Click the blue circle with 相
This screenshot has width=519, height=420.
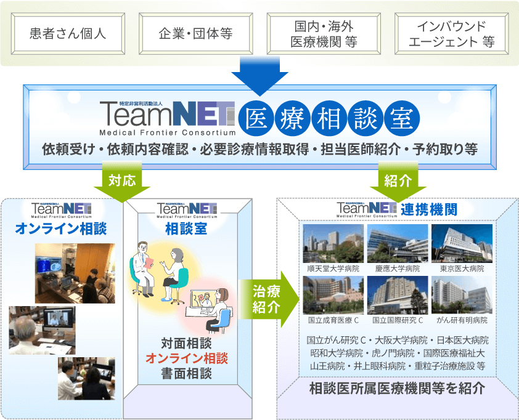pyautogui.click(x=329, y=118)
